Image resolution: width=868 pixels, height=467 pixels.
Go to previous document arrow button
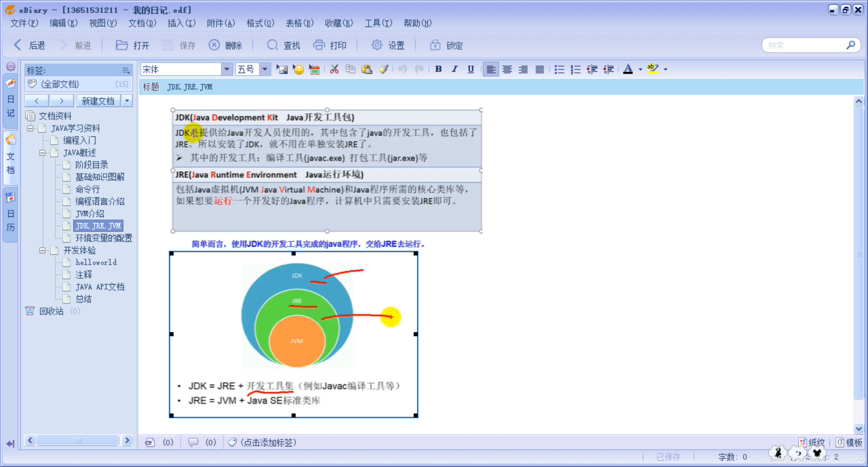[37, 101]
